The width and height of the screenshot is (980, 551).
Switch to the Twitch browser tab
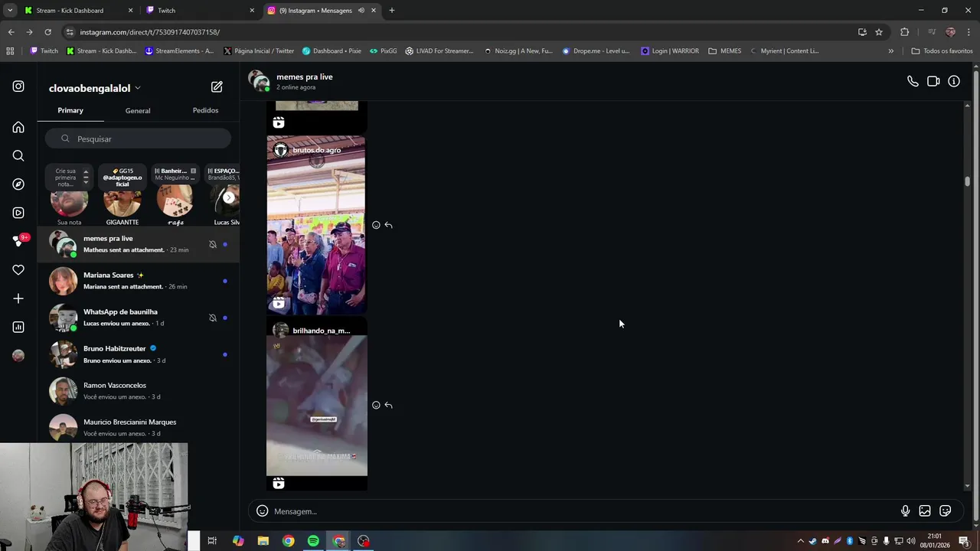199,11
